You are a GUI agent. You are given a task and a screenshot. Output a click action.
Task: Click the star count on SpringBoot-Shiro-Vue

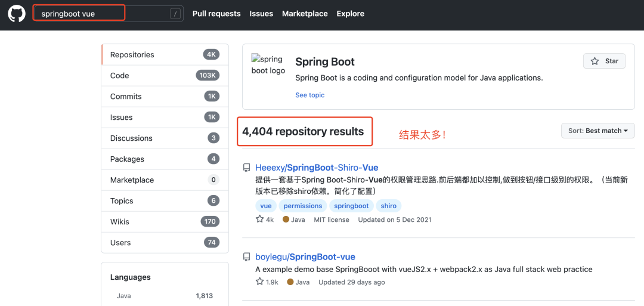265,220
